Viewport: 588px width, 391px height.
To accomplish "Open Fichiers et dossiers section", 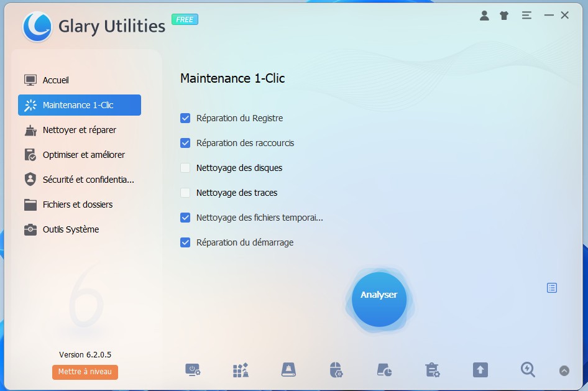I will pos(80,205).
